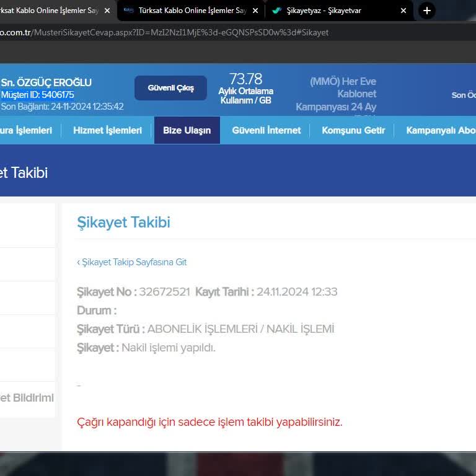476x476 pixels.
Task: Open Fatura İşlemleri menu item
Action: pos(26,130)
